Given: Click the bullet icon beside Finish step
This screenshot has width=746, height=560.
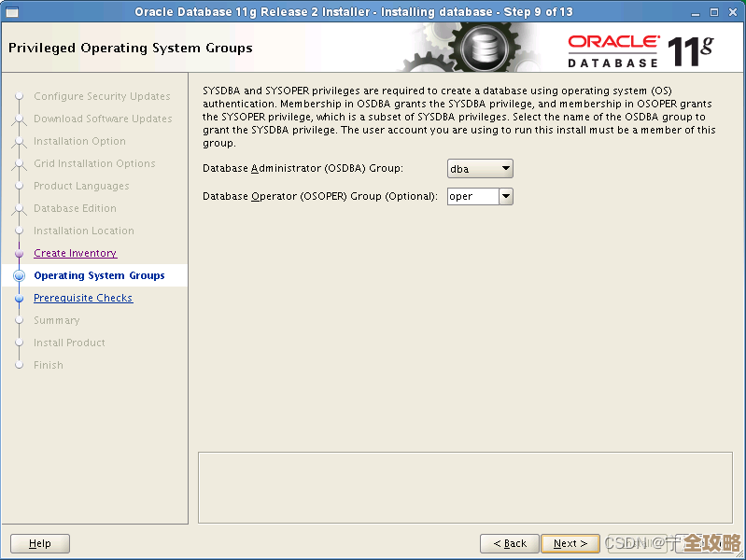Looking at the screenshot, I should (19, 366).
